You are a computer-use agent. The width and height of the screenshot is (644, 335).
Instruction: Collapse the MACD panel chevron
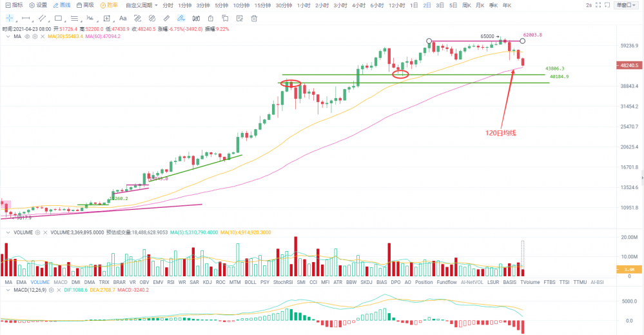8,290
